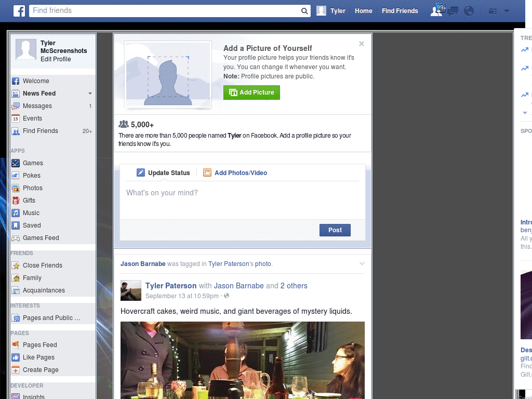Click the Pokes icon
This screenshot has height=399, width=532.
16,176
